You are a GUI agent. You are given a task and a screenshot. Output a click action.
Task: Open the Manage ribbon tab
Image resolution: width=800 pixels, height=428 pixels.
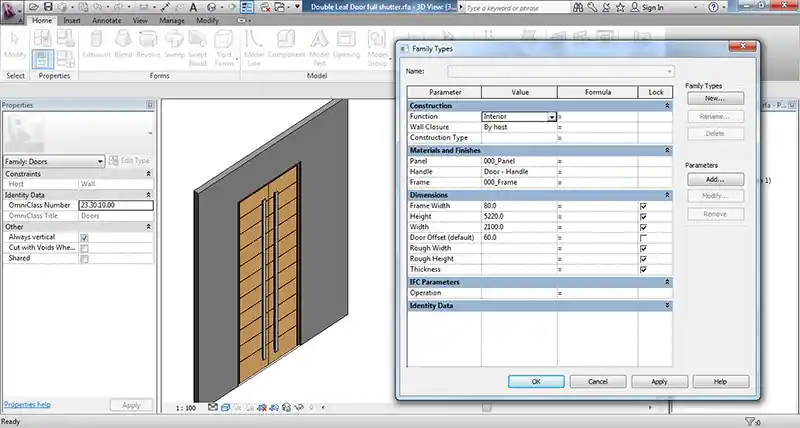(171, 20)
